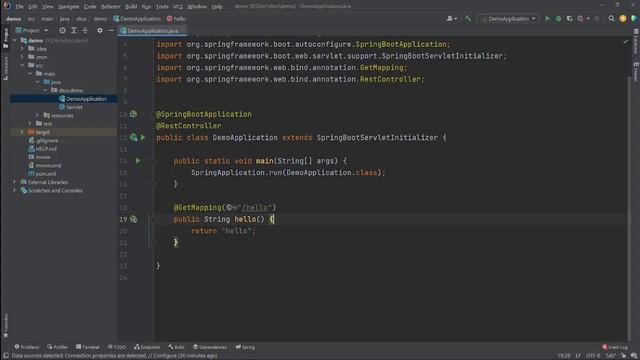Click the /hello URL mapping link
This screenshot has height=360, width=640.
(255, 208)
